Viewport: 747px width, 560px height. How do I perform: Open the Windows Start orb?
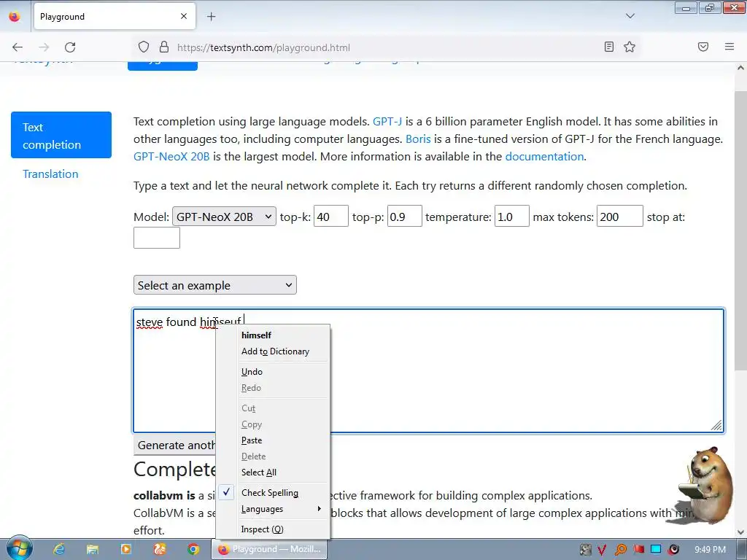pos(20,548)
